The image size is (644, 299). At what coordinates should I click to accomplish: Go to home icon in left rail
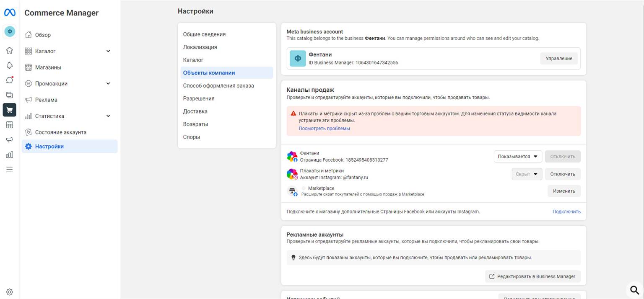(x=10, y=50)
